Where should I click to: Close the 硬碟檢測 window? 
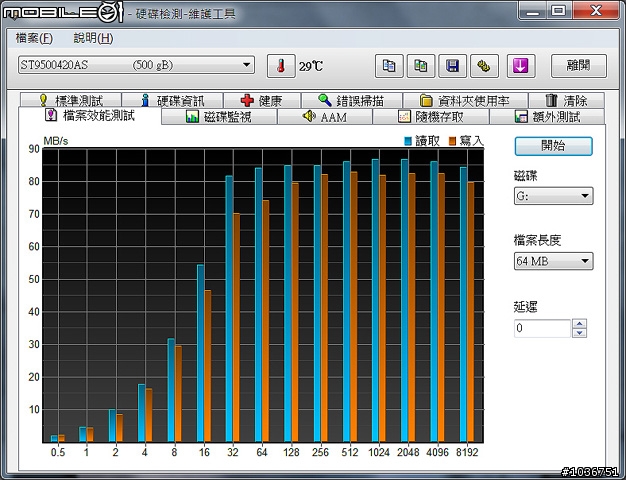(596, 10)
